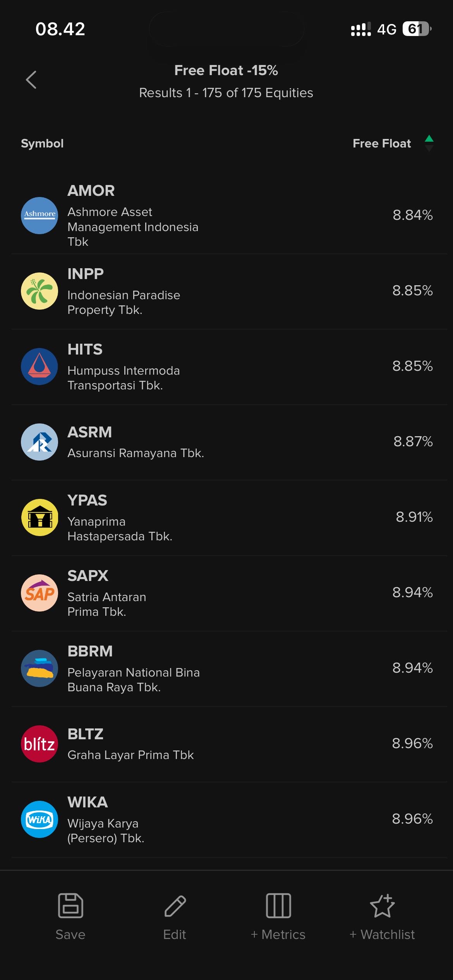The height and width of the screenshot is (980, 453).
Task: Tap the back arrow chevron
Action: 31,80
